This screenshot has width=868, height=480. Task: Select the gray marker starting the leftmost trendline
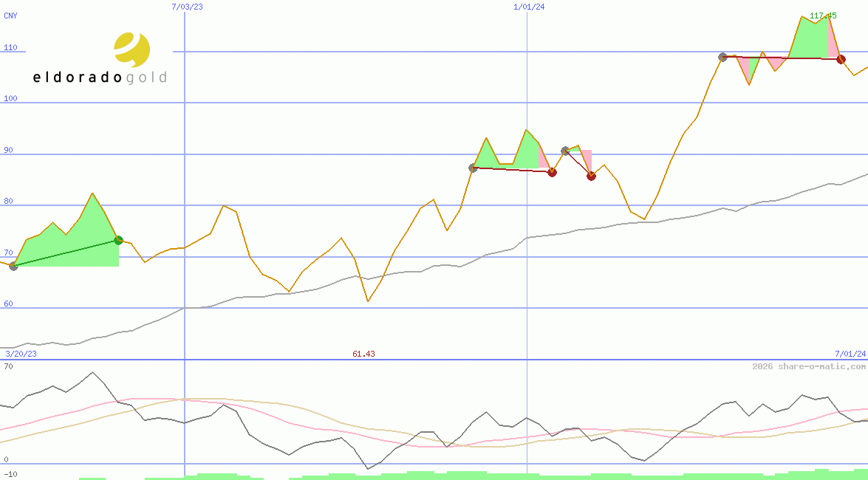pyautogui.click(x=13, y=267)
